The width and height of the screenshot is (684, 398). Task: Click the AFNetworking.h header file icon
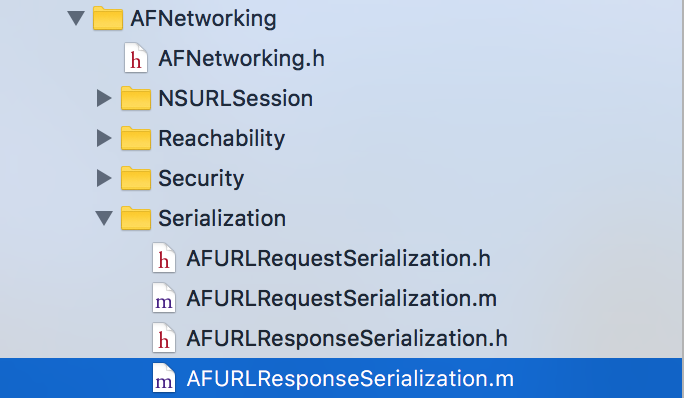point(136,58)
